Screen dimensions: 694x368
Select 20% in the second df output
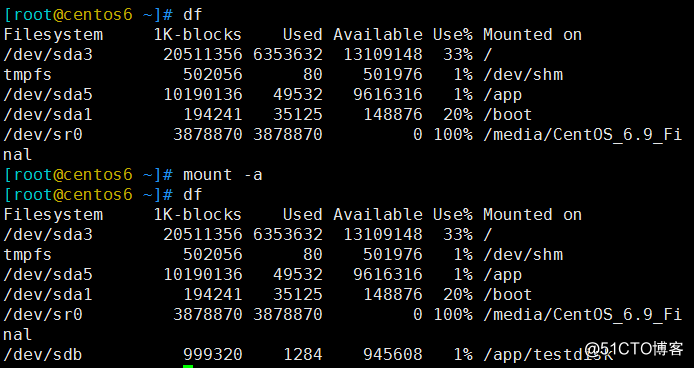point(458,294)
